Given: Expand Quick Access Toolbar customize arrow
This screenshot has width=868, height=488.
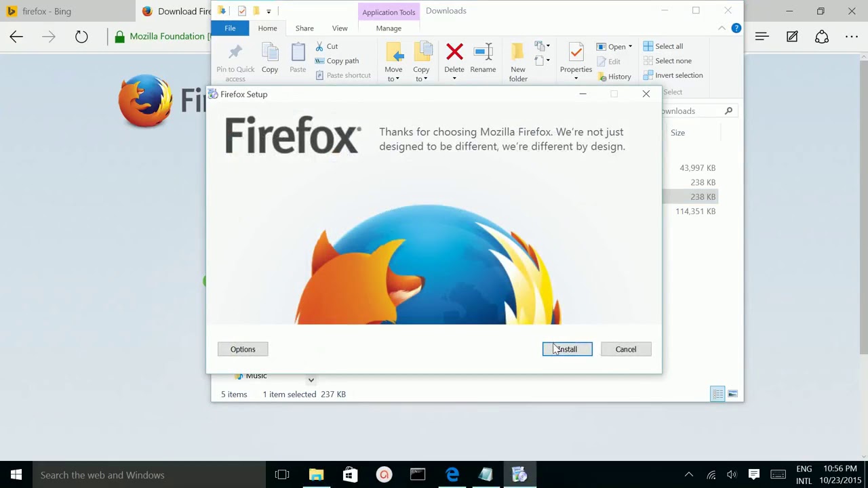Looking at the screenshot, I should 269,12.
